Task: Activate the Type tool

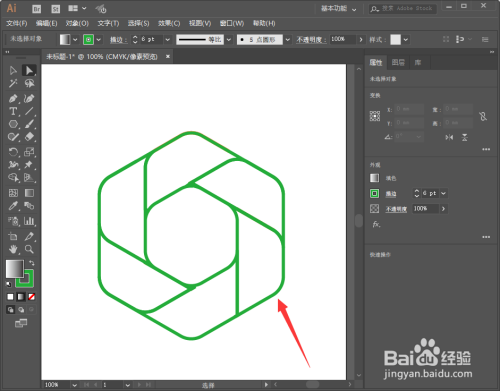Action: tap(13, 111)
